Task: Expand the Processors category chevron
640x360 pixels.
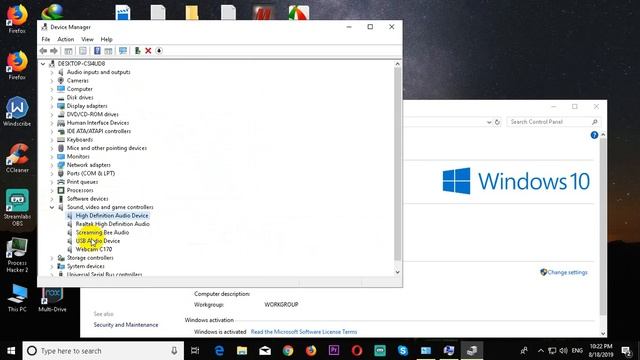Action: [x=52, y=191]
